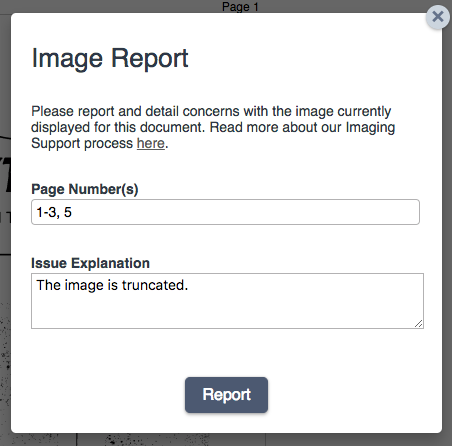
Task: Click the 'Image Report' heading
Action: point(110,58)
